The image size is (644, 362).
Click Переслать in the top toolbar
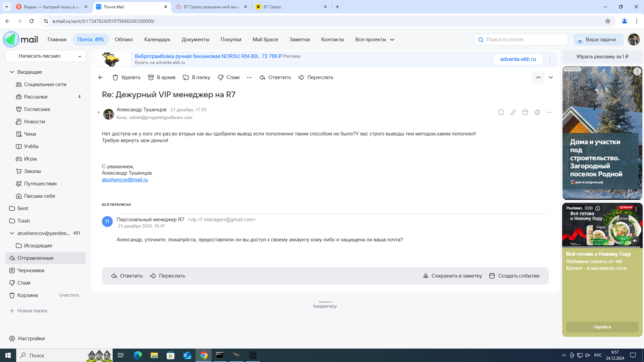coord(316,77)
